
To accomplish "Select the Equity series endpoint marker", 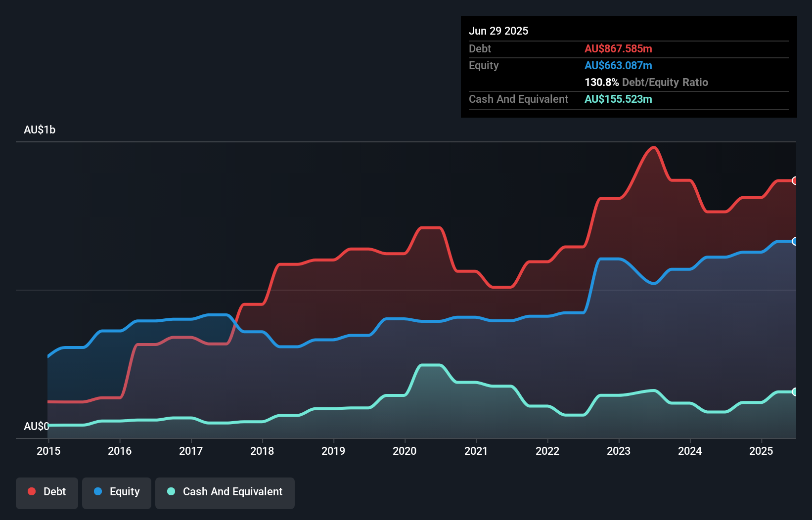I will 795,242.
